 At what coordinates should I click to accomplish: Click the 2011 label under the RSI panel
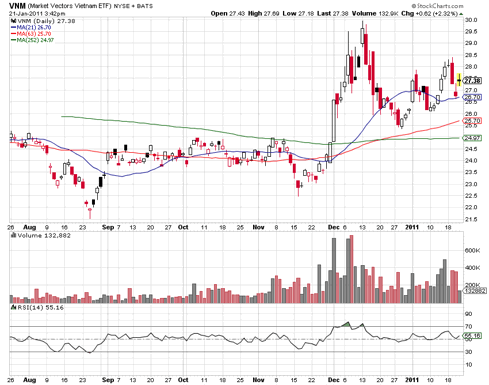click(412, 380)
